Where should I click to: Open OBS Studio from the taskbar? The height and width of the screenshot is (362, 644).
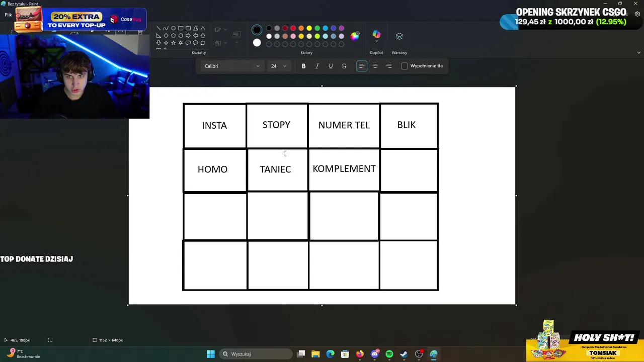419,354
